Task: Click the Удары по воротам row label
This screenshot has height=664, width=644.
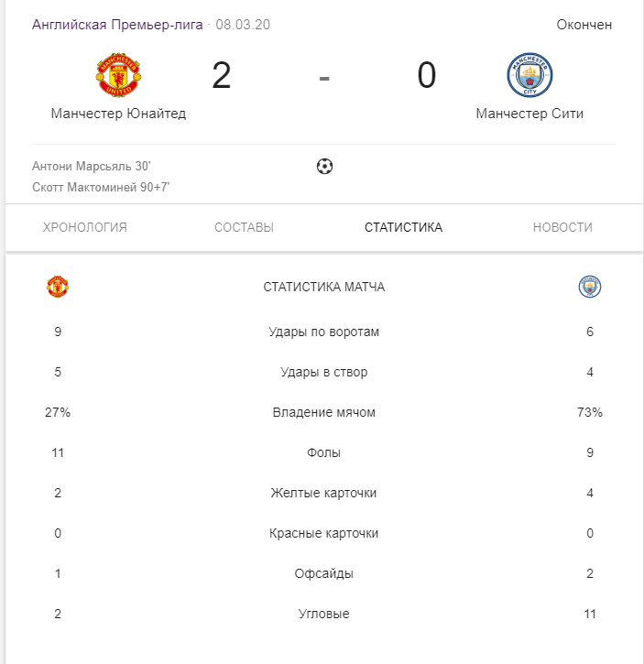Action: pos(323,332)
